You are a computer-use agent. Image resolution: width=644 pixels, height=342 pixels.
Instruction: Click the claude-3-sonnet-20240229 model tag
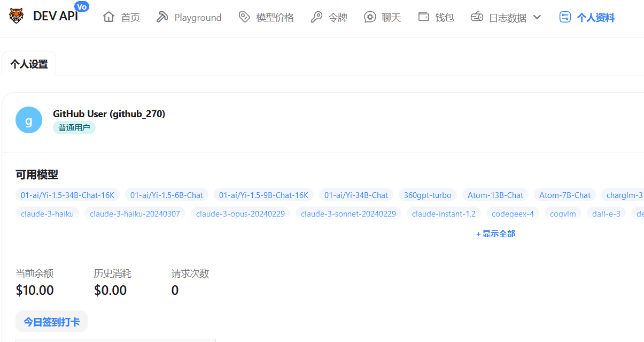click(x=348, y=214)
